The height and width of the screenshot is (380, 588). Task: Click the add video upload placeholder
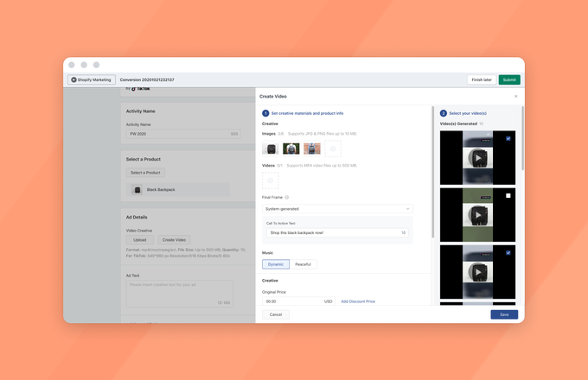pyautogui.click(x=271, y=180)
